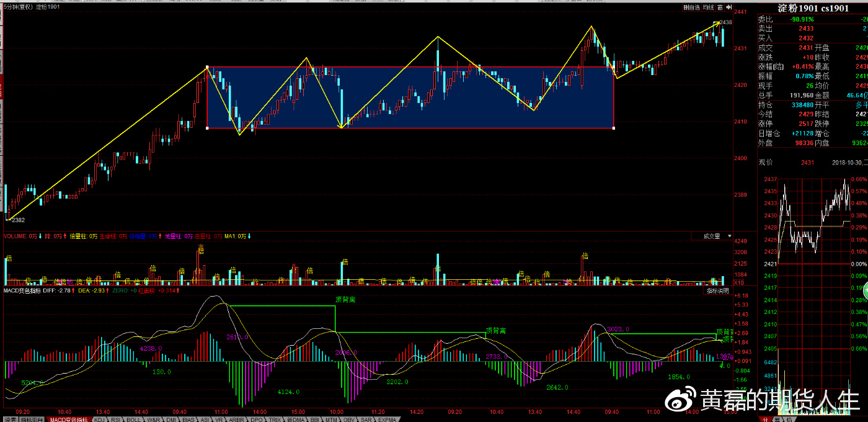Click the 委比 -90.91% value
Screen dimensions: 868x422
[x=801, y=19]
